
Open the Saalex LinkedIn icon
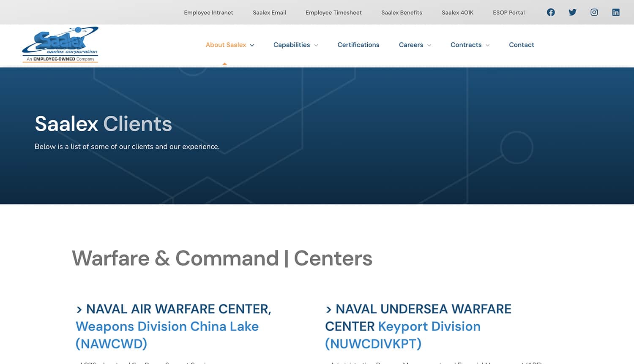coord(616,12)
